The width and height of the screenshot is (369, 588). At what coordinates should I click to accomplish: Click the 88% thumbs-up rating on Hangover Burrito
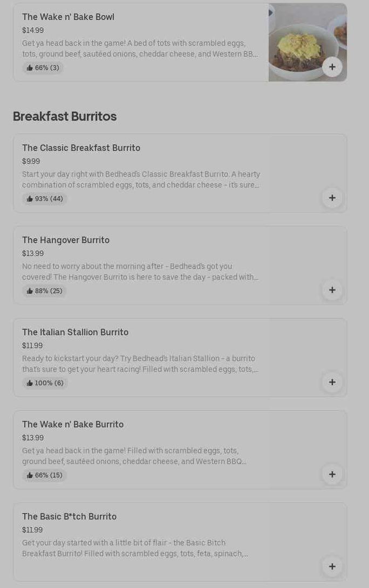[x=45, y=291]
